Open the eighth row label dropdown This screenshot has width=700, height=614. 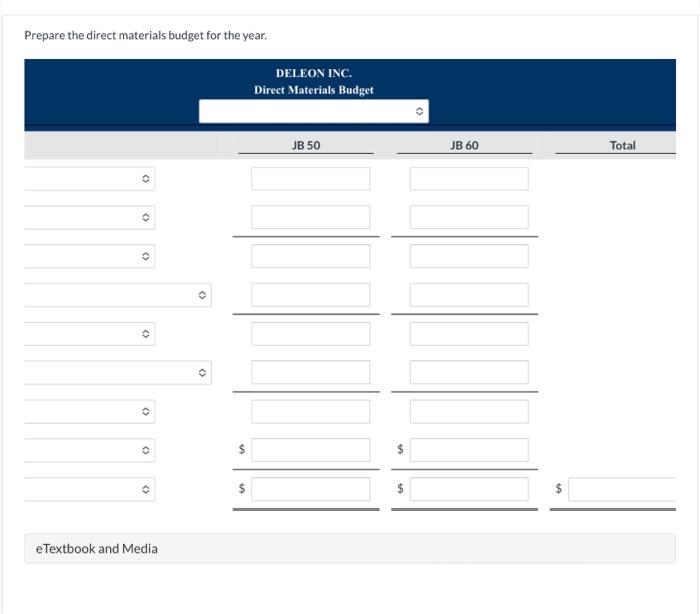pyautogui.click(x=90, y=451)
